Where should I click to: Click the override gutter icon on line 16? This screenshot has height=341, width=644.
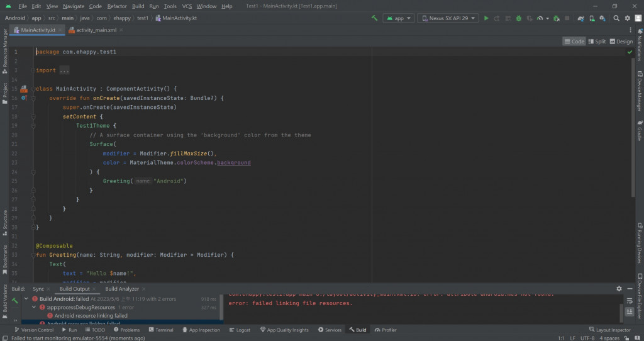point(24,98)
